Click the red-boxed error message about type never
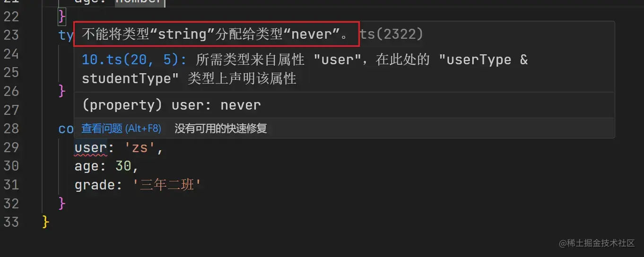 click(217, 34)
